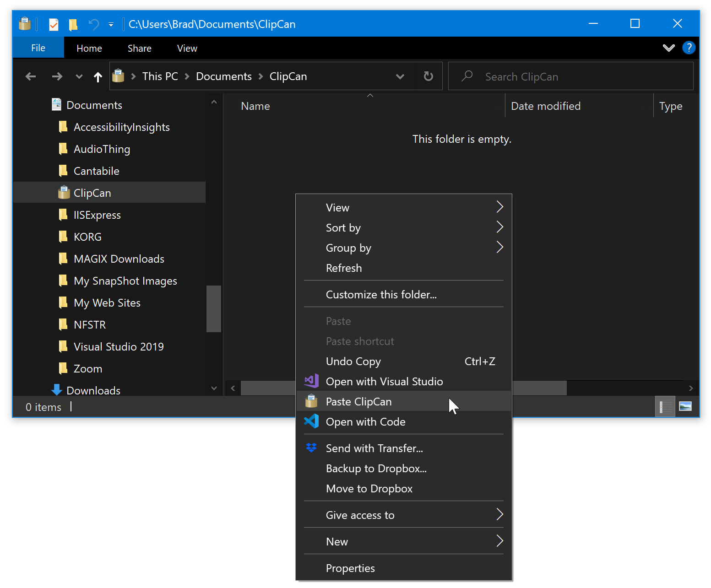Open the Customize Quick Access Toolbar dropdown
This screenshot has width=711, height=588.
click(x=111, y=25)
